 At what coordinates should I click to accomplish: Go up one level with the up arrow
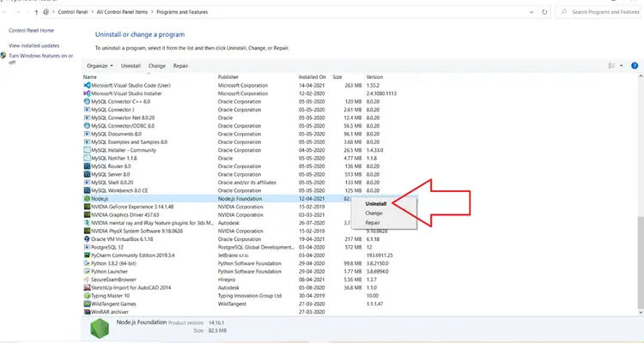coord(36,12)
